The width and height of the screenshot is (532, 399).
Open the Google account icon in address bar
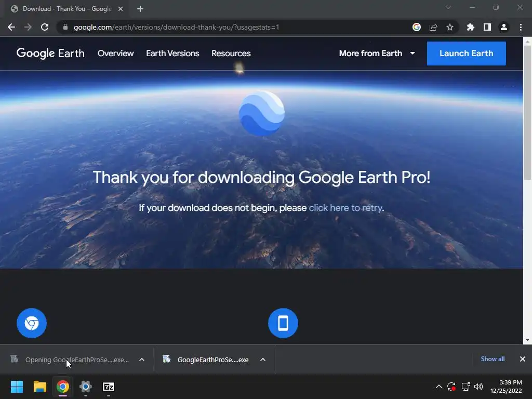point(417,27)
